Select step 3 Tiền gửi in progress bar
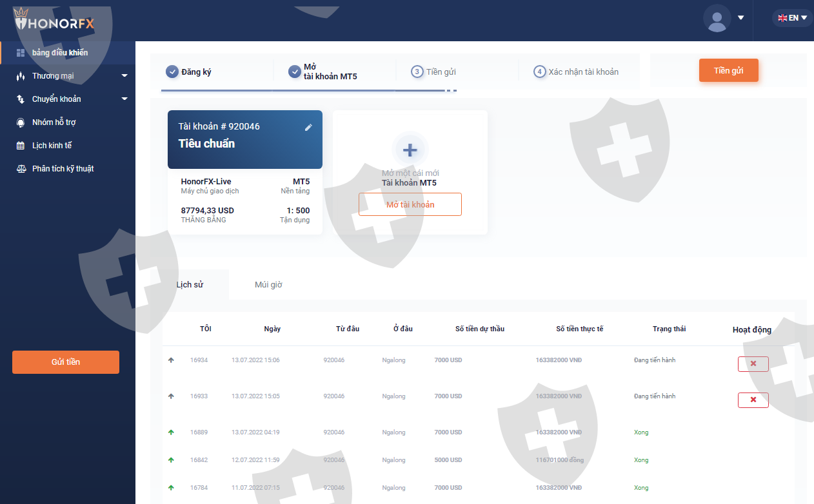Viewport: 814px width, 504px height. (434, 72)
